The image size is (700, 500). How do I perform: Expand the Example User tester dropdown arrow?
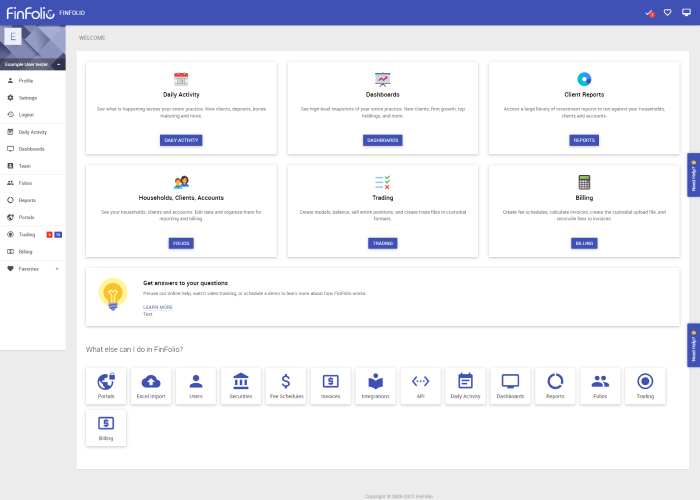pyautogui.click(x=58, y=64)
